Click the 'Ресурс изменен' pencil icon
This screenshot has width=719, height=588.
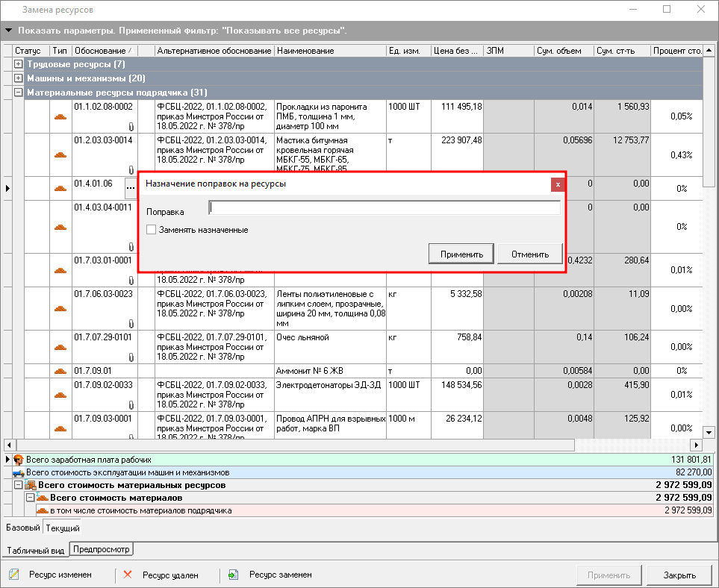tap(14, 575)
